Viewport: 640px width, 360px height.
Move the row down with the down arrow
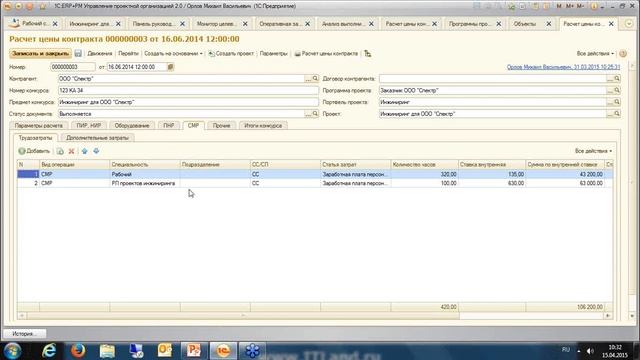96,151
